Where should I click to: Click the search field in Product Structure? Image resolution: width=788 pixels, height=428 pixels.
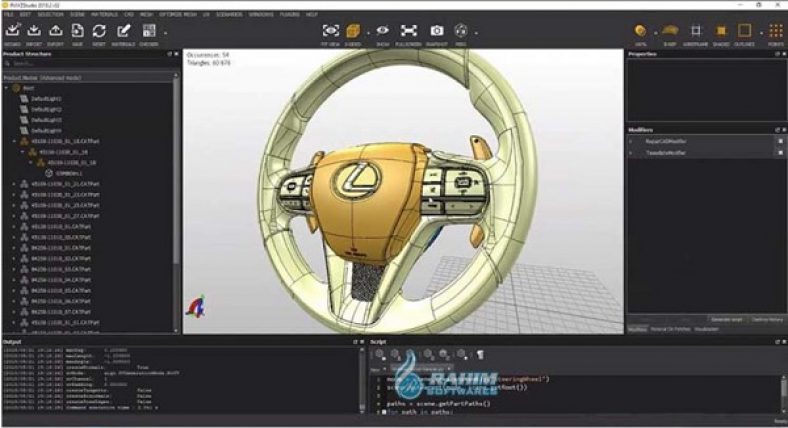click(88, 64)
